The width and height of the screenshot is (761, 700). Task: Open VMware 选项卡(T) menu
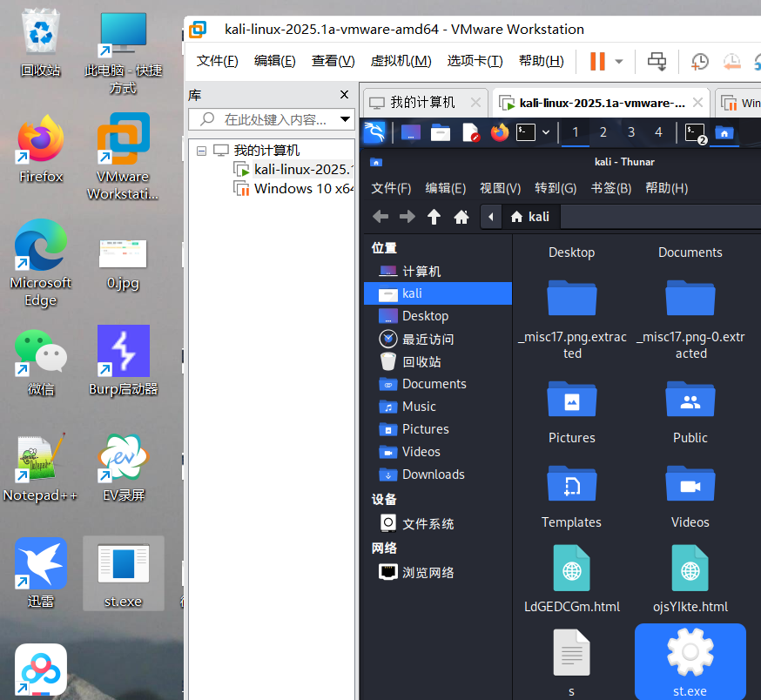(475, 61)
